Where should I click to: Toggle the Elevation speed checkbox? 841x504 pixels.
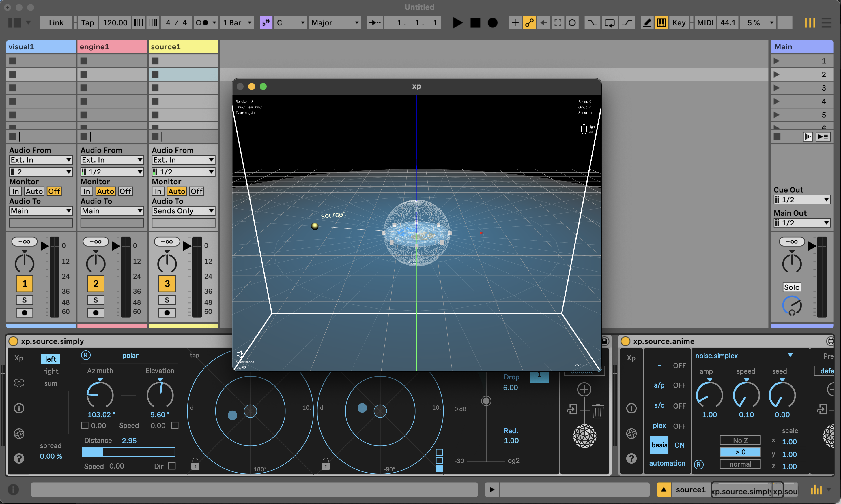[x=175, y=426]
